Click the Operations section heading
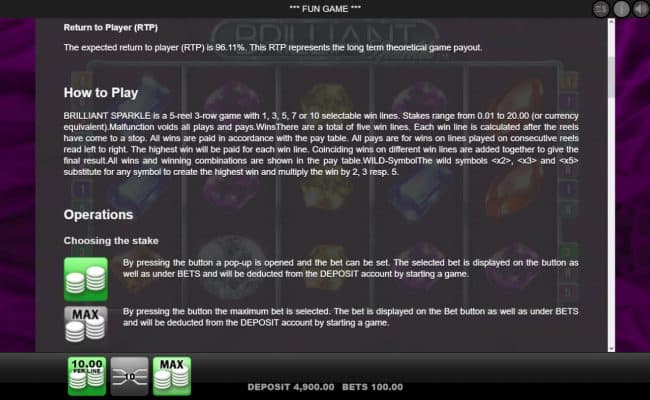The height and width of the screenshot is (400, 650). coord(98,215)
